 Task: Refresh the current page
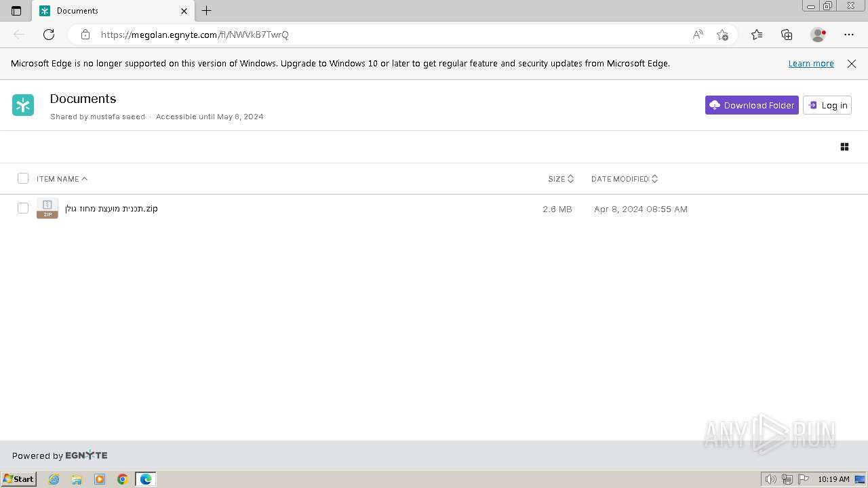[x=49, y=35]
